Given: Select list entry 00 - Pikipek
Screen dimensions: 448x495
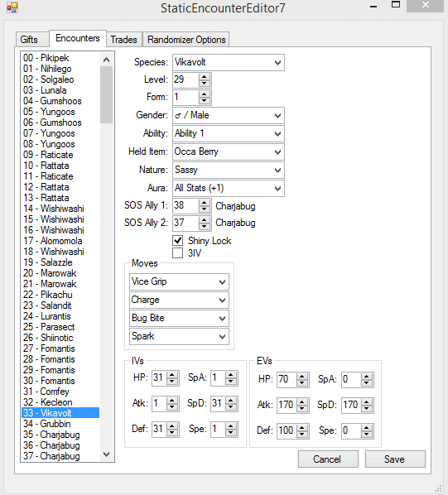Looking at the screenshot, I should [x=60, y=58].
